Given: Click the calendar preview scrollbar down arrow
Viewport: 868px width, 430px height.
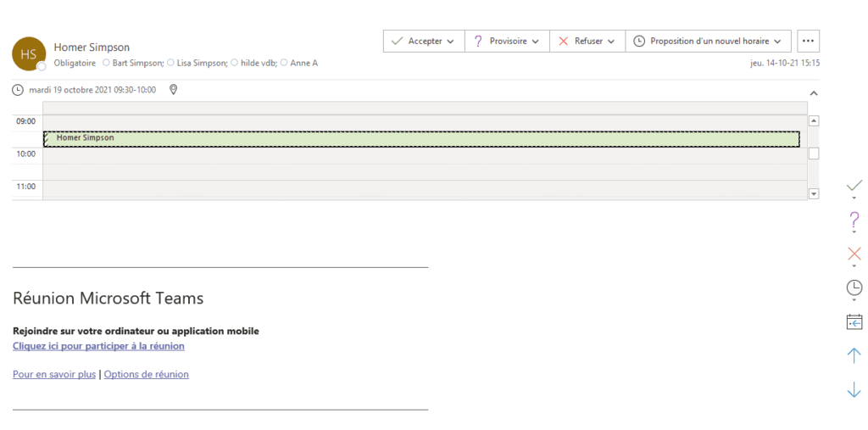Looking at the screenshot, I should coord(814,193).
